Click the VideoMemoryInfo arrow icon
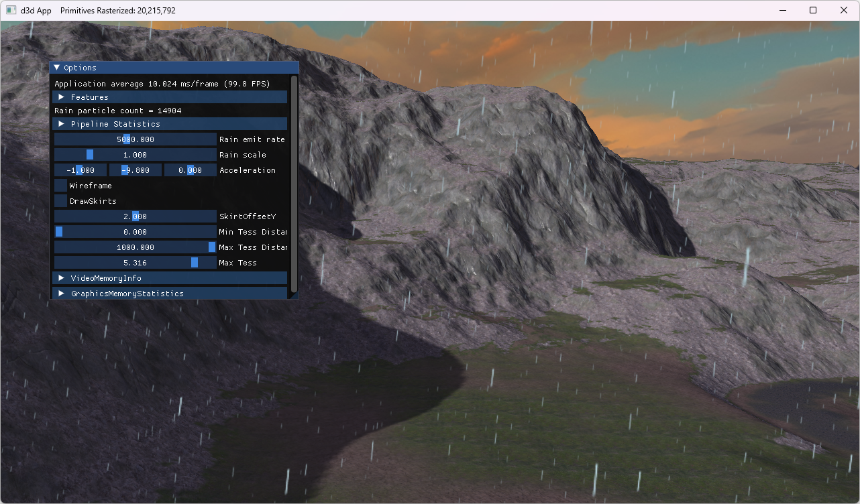 point(62,278)
